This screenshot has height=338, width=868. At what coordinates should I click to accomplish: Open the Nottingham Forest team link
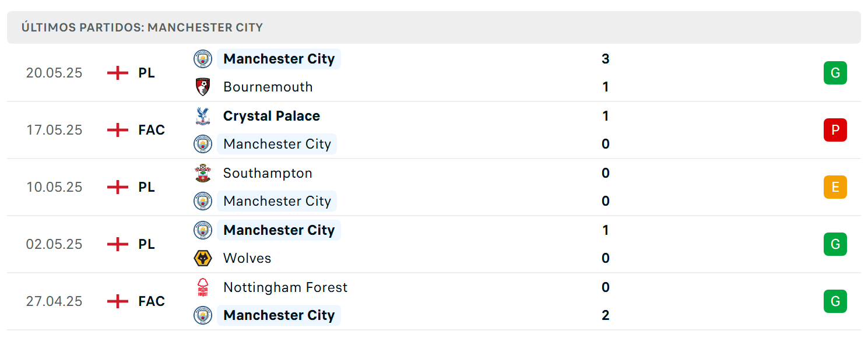(x=285, y=287)
